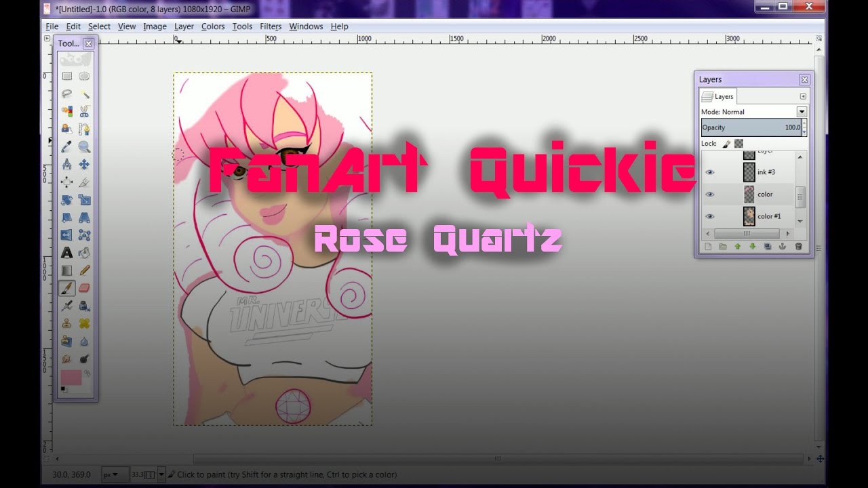Reset colors to black and white
868x488 pixels.
coord(64,389)
